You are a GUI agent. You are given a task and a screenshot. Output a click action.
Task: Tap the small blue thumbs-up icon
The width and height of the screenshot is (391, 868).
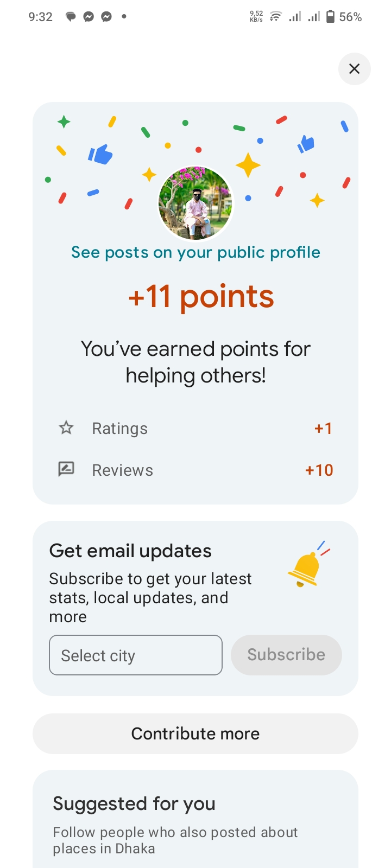tap(306, 144)
